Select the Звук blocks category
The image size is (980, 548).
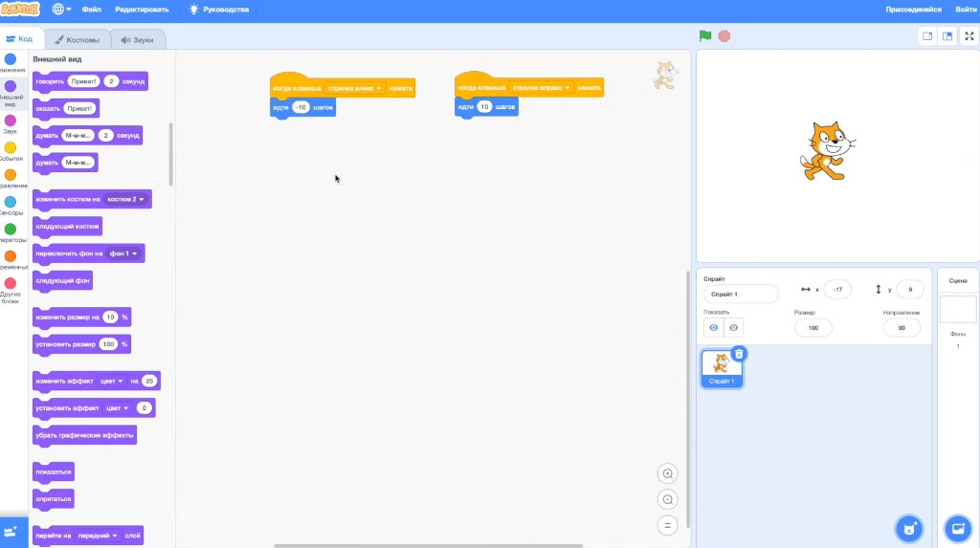pos(11,123)
